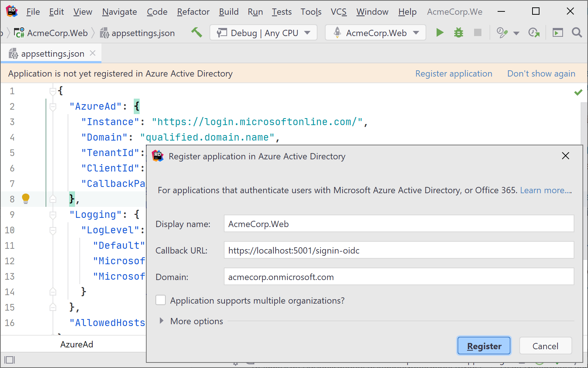Open the Refactor menu
Screen dimensions: 588x368
(193, 12)
